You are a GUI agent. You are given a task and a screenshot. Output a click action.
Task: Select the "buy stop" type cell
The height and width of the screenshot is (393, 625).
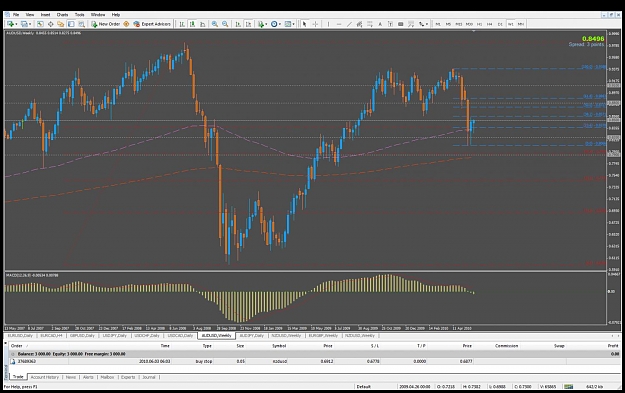tap(204, 361)
